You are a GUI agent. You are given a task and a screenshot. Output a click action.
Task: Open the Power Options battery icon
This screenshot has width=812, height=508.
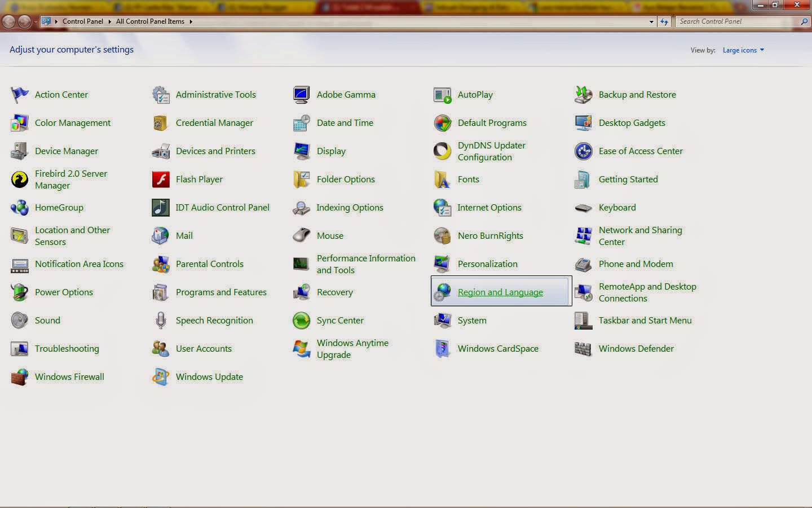coord(20,292)
